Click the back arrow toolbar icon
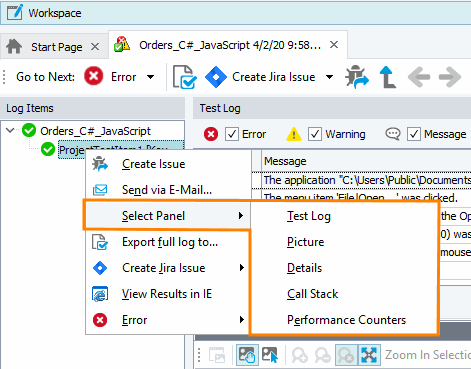This screenshot has height=369, width=471. [419, 77]
